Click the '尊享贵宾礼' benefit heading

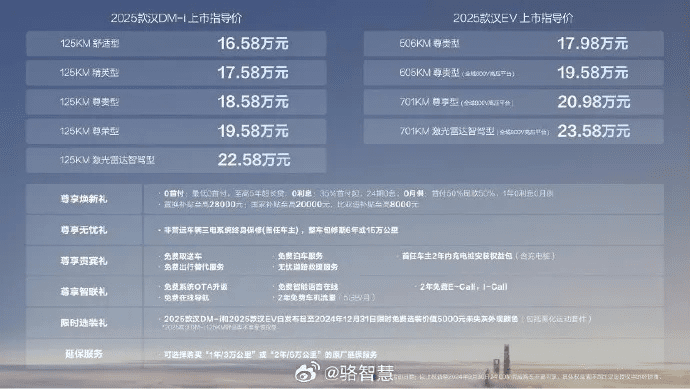coord(84,261)
